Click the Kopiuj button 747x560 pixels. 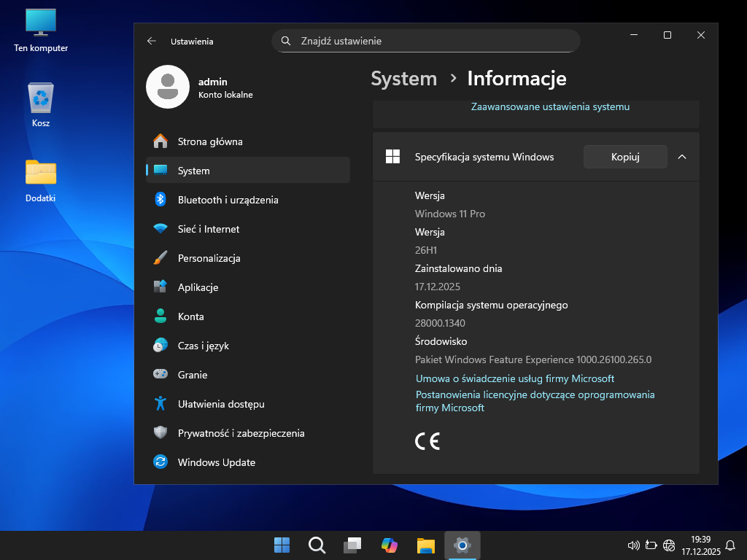pyautogui.click(x=625, y=157)
